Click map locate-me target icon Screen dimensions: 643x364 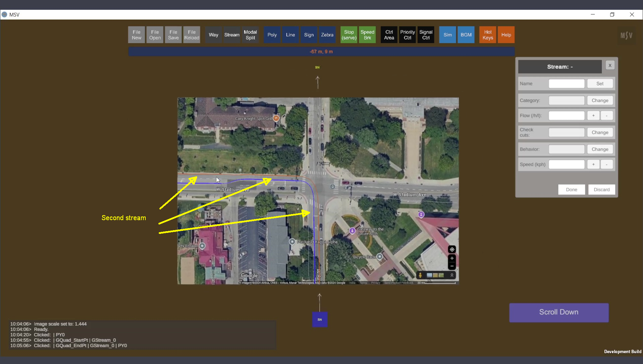coord(452,250)
